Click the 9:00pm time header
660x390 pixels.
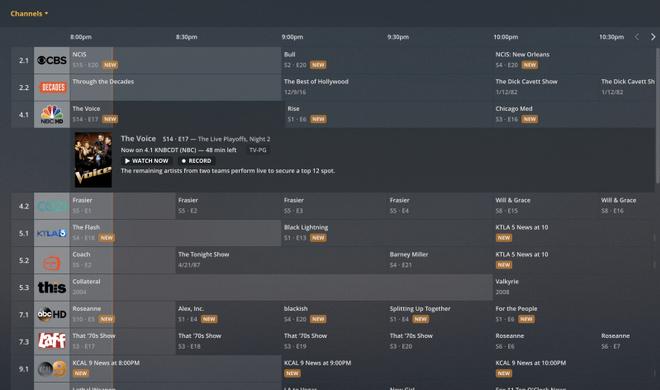click(293, 37)
